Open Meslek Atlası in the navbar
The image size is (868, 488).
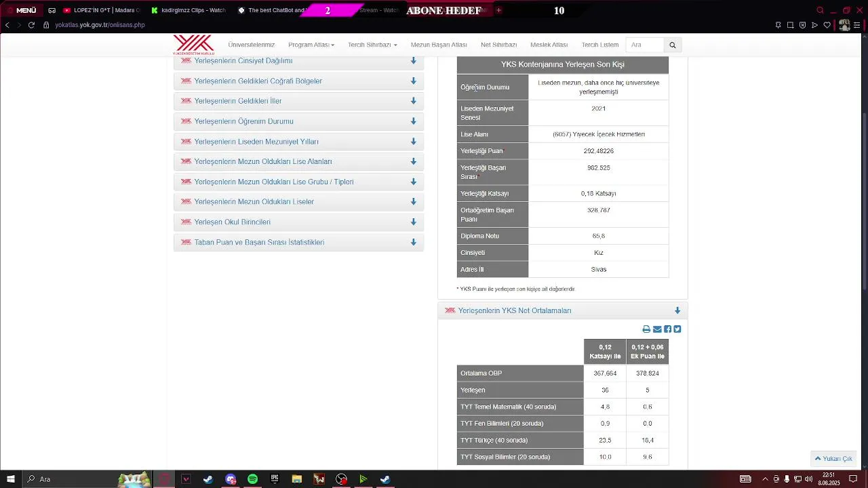(x=549, y=45)
